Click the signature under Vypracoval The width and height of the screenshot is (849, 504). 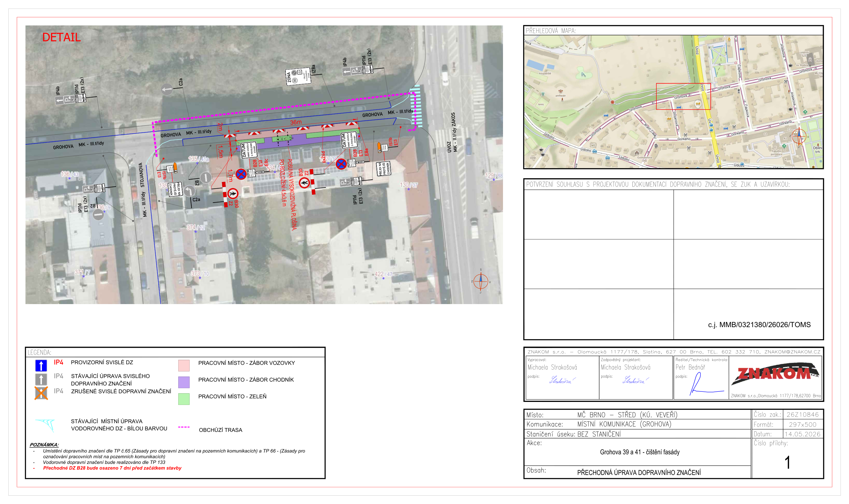click(x=562, y=380)
